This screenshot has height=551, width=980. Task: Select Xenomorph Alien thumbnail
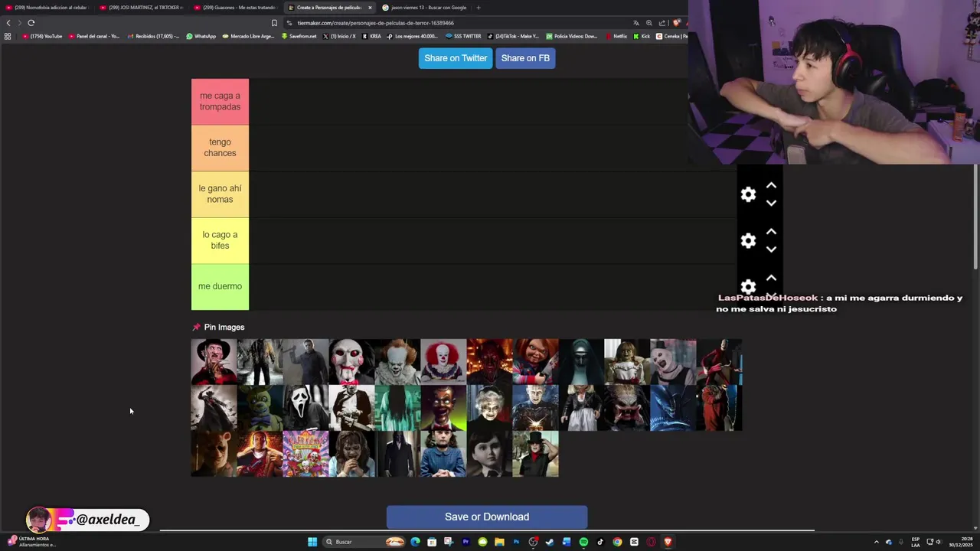click(x=673, y=408)
